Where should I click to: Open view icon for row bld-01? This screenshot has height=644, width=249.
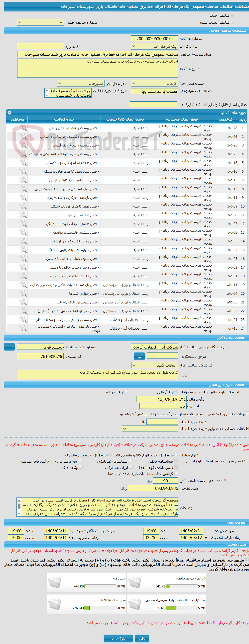coord(23,276)
